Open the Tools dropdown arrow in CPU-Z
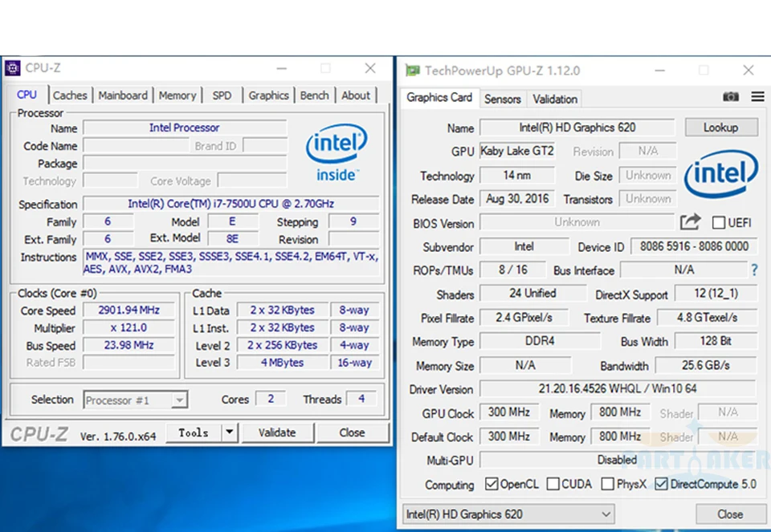The height and width of the screenshot is (532, 771). (x=229, y=433)
